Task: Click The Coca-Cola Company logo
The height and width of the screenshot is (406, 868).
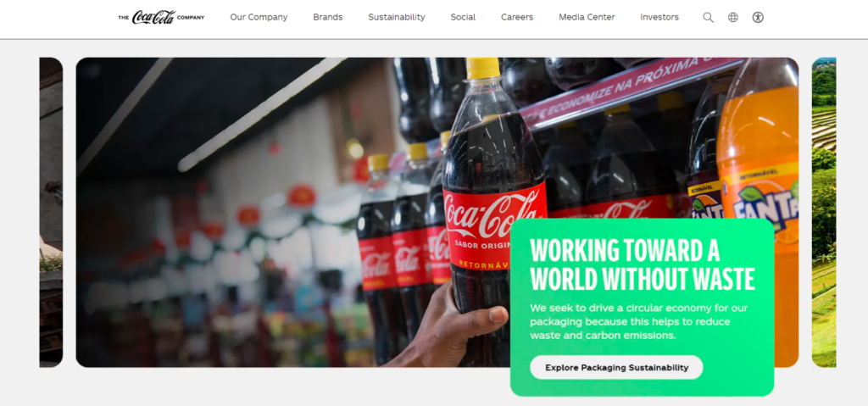Action: 161,17
